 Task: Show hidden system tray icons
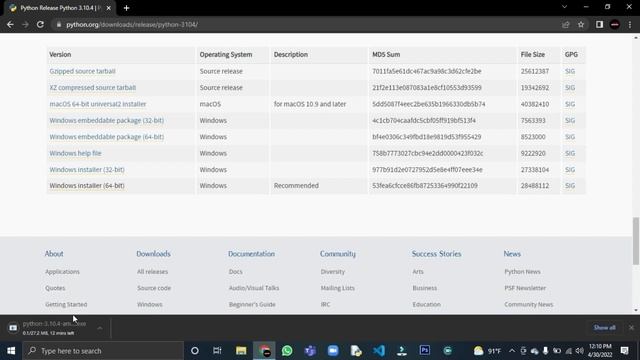point(512,351)
